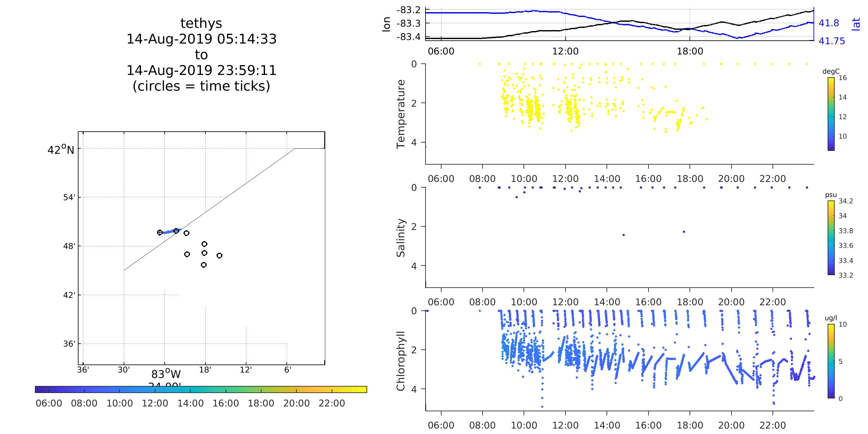Click the degC temperature colorbar
Viewport: 868px width, 434px height.
[831, 114]
